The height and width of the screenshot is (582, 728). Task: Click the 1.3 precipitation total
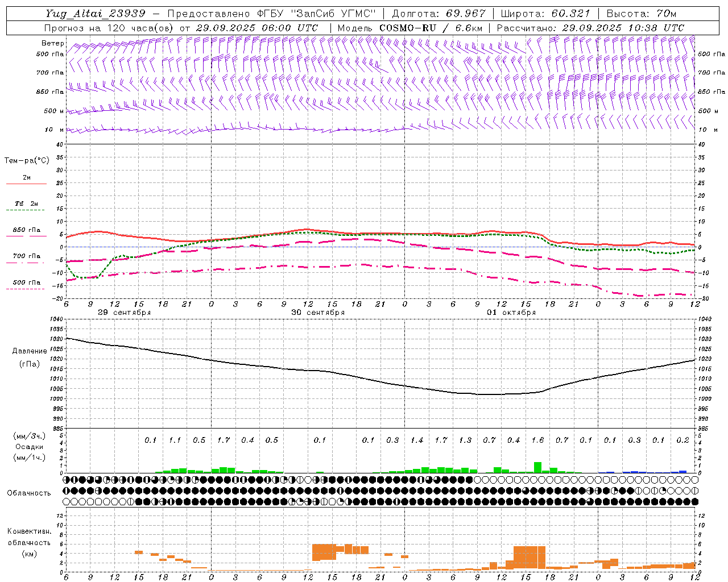tap(465, 440)
